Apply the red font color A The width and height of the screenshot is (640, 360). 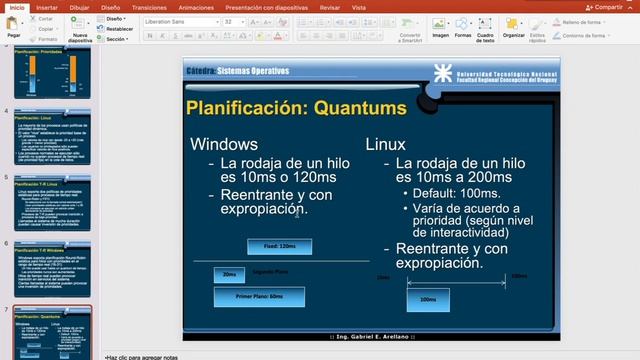point(278,36)
